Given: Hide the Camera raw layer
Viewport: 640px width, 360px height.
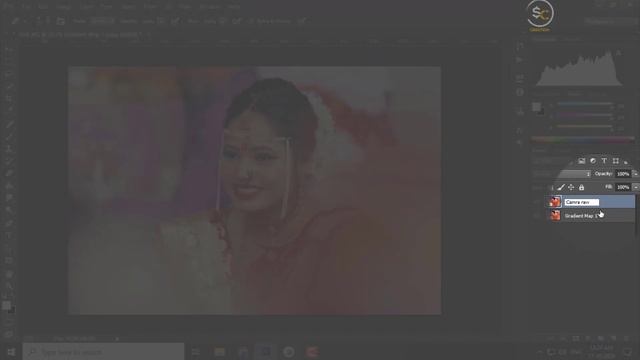Looking at the screenshot, I should coord(537,202).
